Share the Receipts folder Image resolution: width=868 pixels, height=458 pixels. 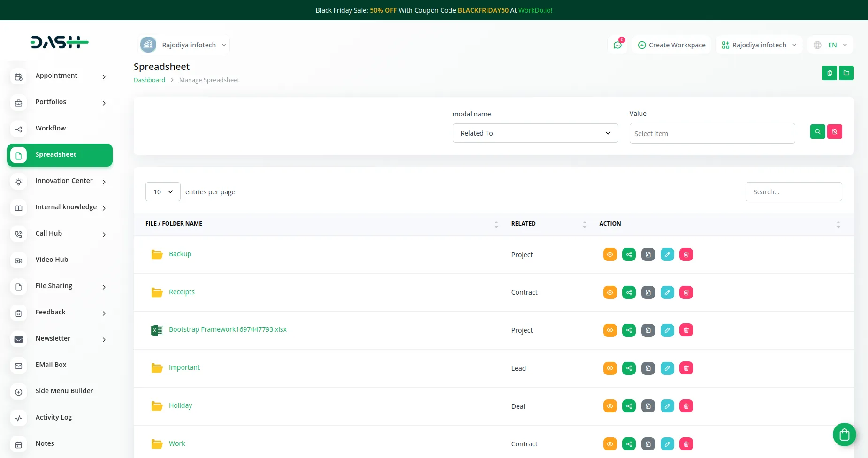pos(629,293)
